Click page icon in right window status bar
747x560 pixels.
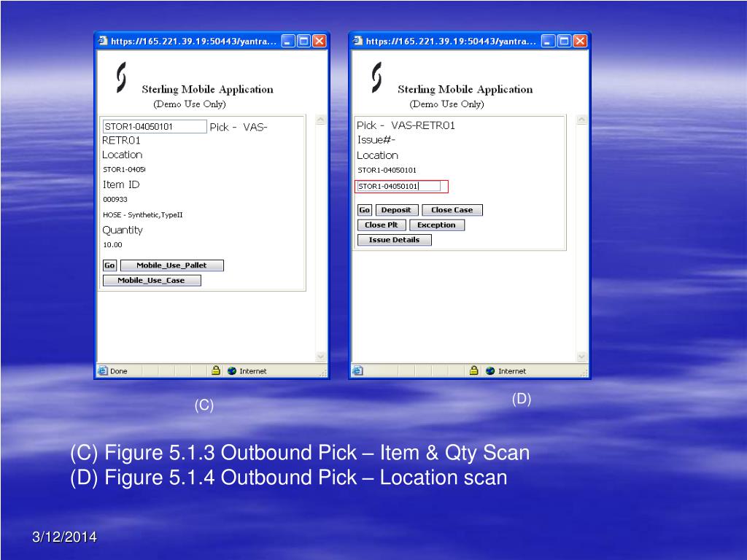tap(357, 370)
